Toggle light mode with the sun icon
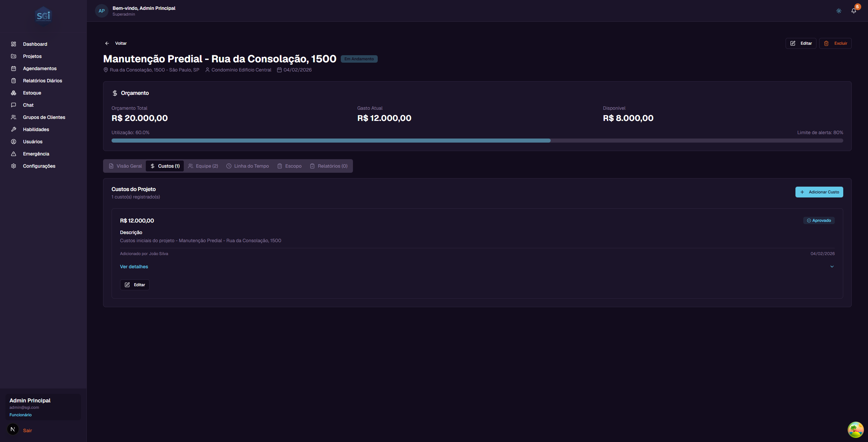This screenshot has width=868, height=442. (839, 10)
